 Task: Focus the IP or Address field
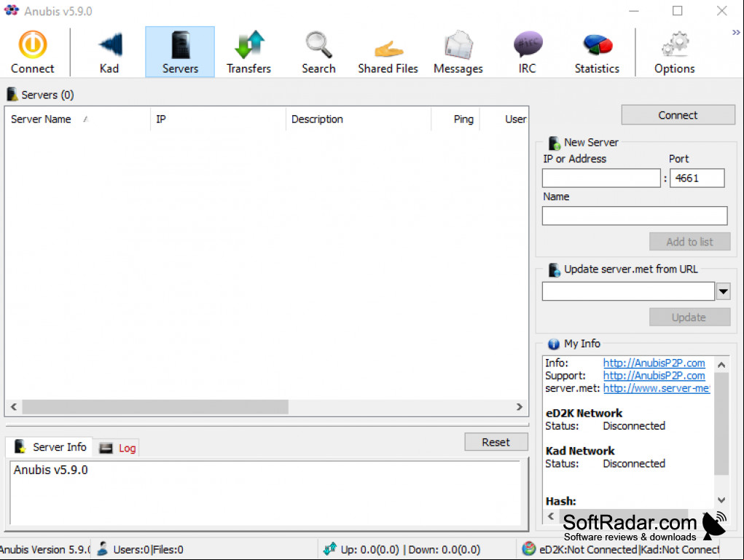601,178
